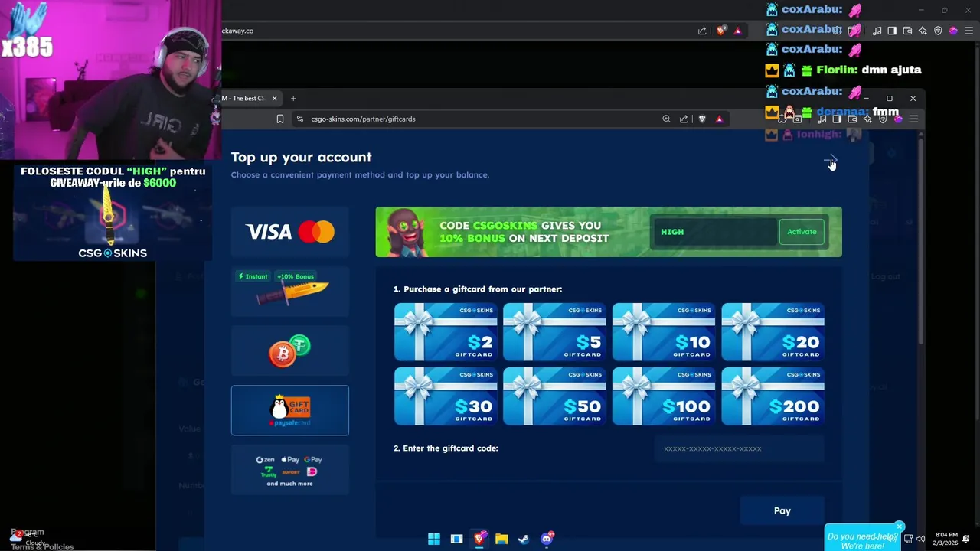Open Steam from the taskbar

[x=524, y=539]
